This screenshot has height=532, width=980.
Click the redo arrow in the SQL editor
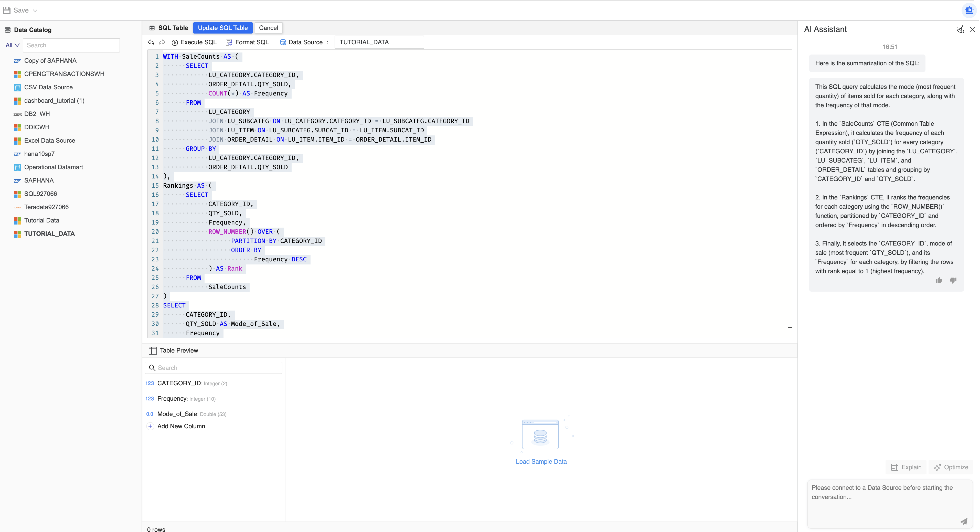(162, 42)
